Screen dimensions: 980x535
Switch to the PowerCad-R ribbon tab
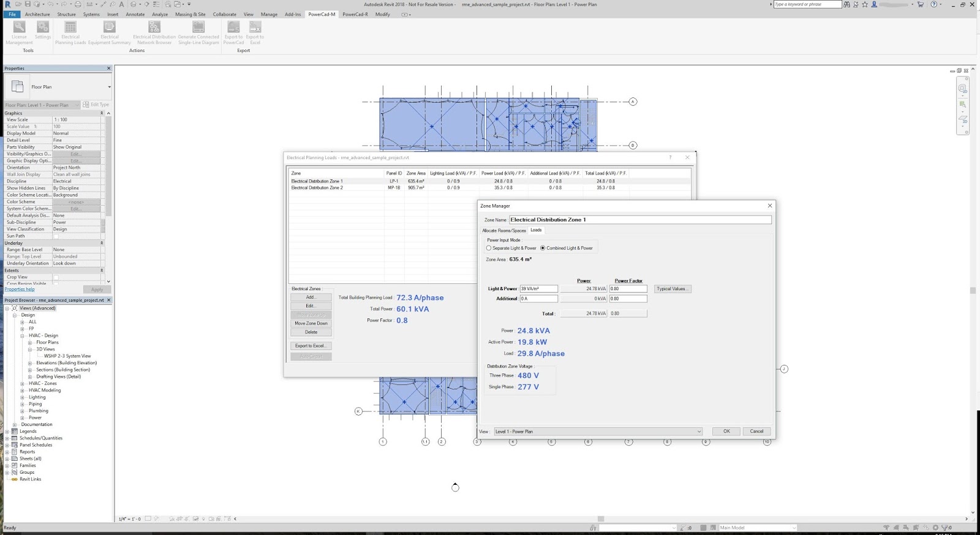coord(355,14)
